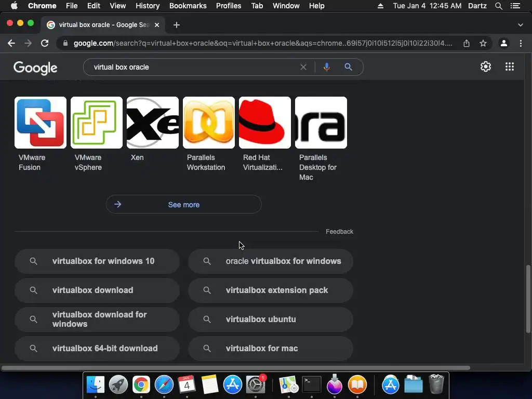Submit search with the magnifier icon
This screenshot has width=532, height=399.
coord(348,67)
